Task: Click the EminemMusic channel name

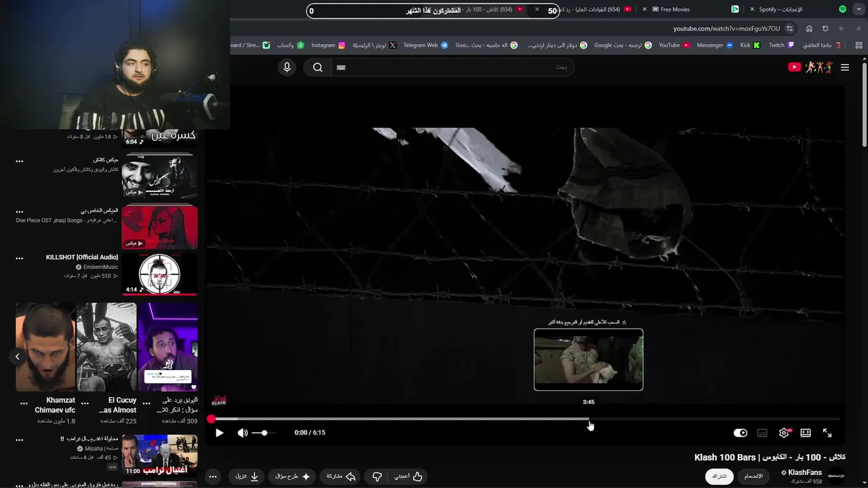Action: (100, 267)
